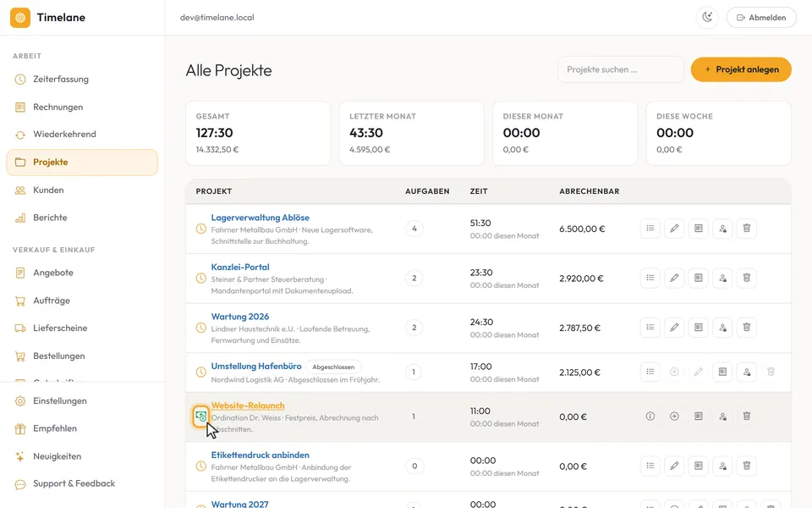Show task list of Wartung 2026
Screen dimensions: 812x508
[650, 328]
